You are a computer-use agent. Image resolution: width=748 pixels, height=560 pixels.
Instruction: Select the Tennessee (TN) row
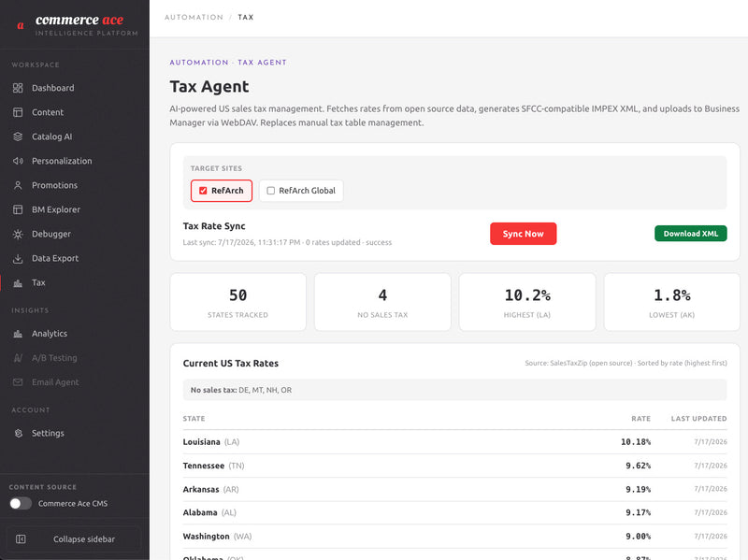point(454,466)
